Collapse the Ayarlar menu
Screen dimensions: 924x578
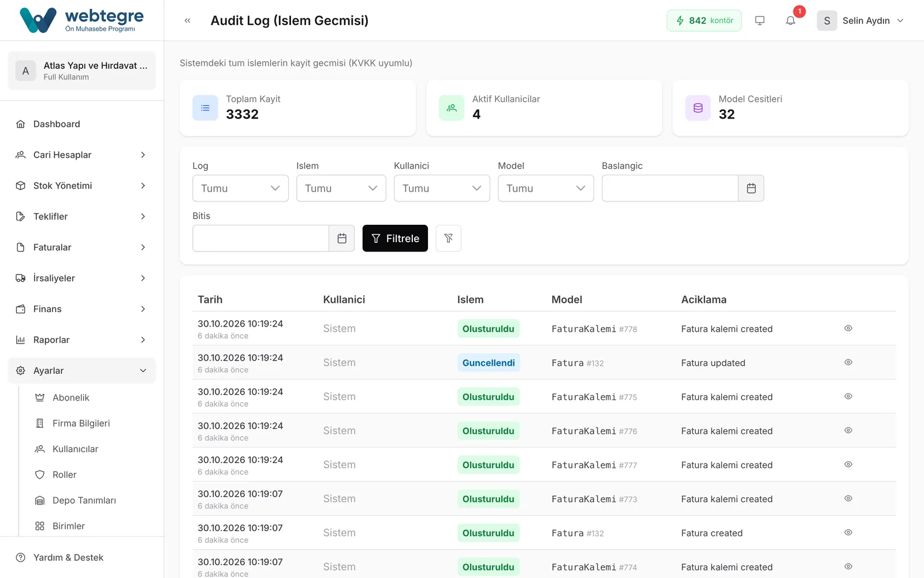click(x=81, y=370)
